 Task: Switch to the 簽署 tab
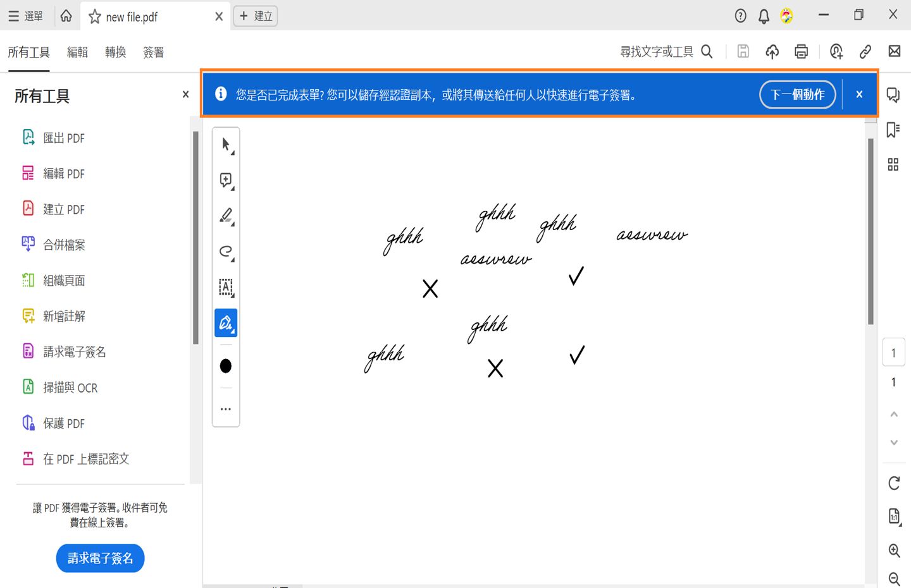pos(153,52)
